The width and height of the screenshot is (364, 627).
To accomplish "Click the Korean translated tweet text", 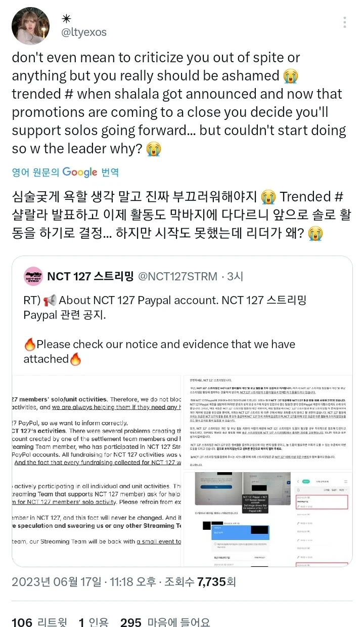I will point(182,215).
